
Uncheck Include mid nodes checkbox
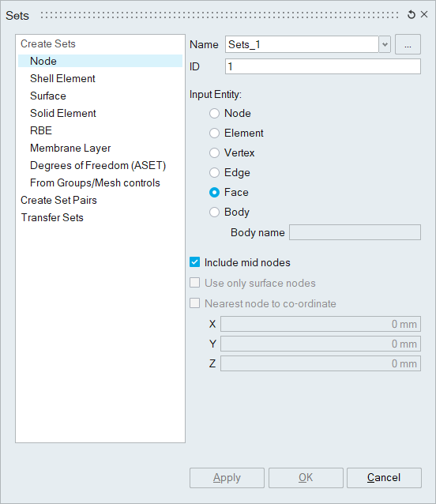pyautogui.click(x=195, y=262)
